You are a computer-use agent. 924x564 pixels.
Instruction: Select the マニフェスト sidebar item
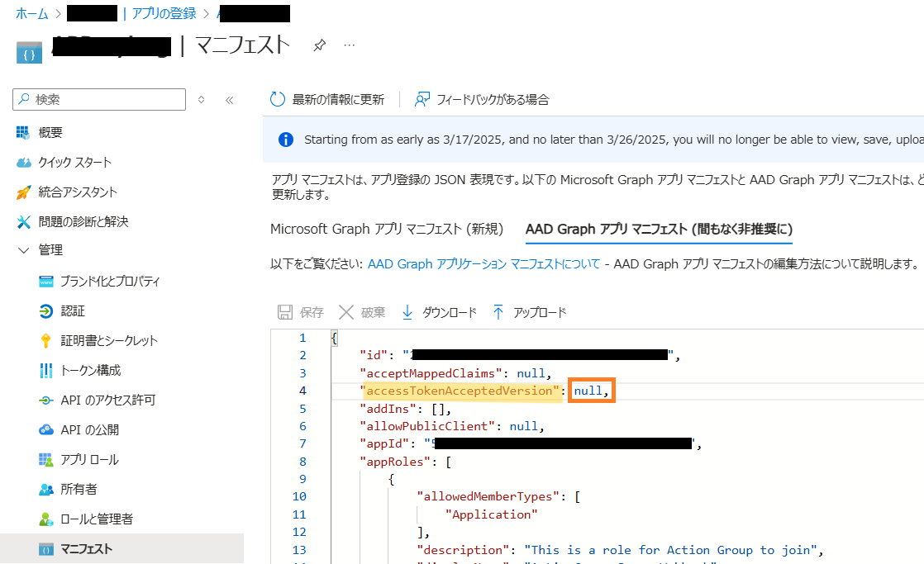pyautogui.click(x=122, y=548)
